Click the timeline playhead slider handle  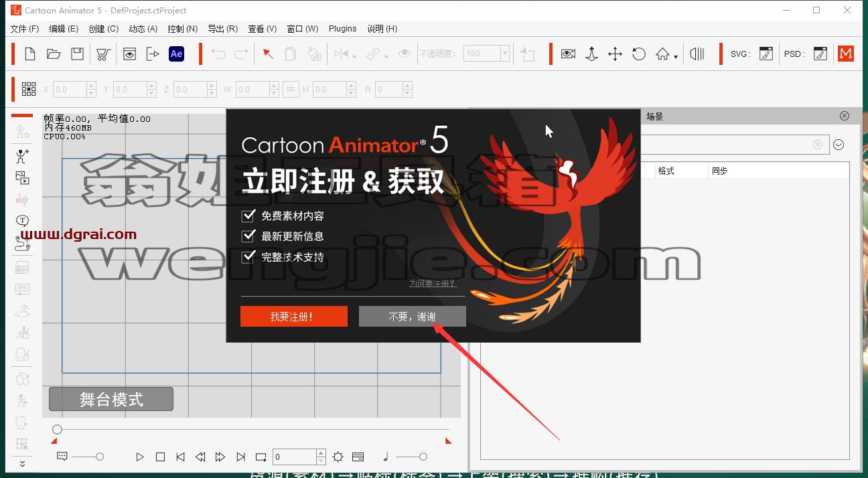tap(58, 429)
